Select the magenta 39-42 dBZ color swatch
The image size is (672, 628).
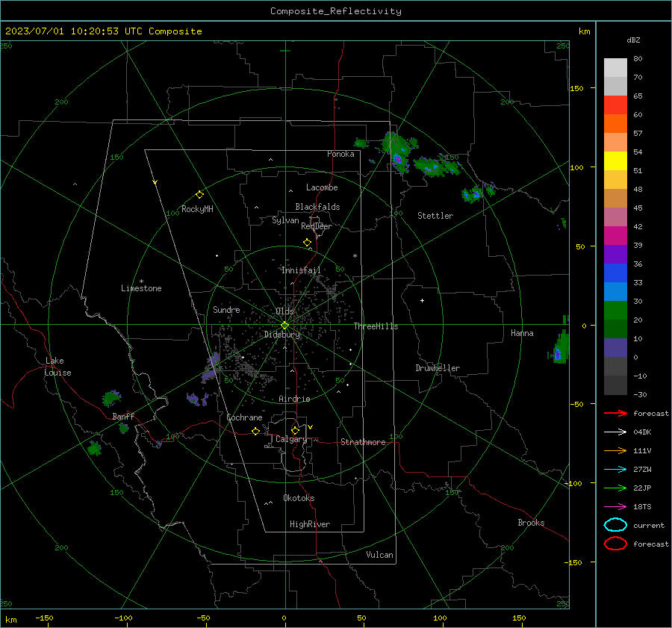click(615, 236)
